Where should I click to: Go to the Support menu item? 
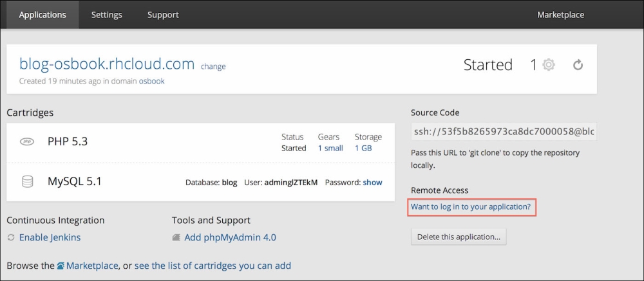coord(163,14)
